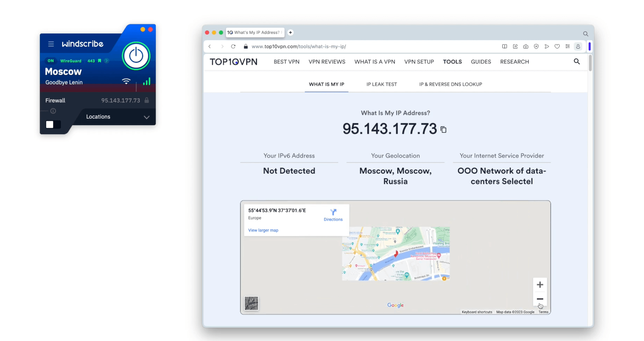
Task: Click the edit note icon in toolbar
Action: [515, 46]
